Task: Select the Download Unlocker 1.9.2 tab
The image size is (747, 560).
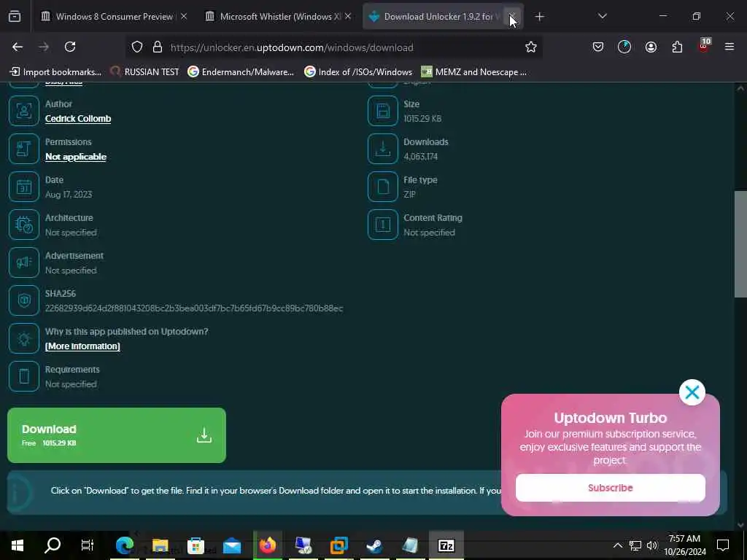Action: [443, 17]
